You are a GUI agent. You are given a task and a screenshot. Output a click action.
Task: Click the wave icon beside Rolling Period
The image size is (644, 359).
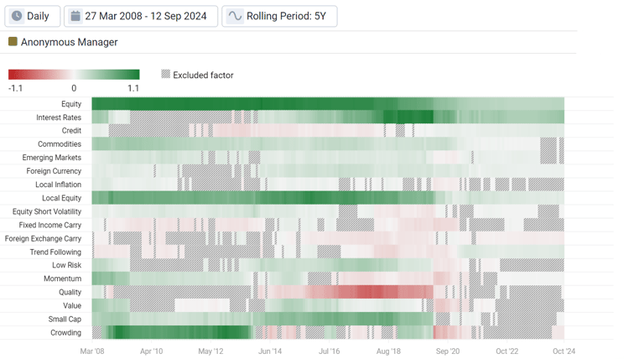[x=235, y=16]
